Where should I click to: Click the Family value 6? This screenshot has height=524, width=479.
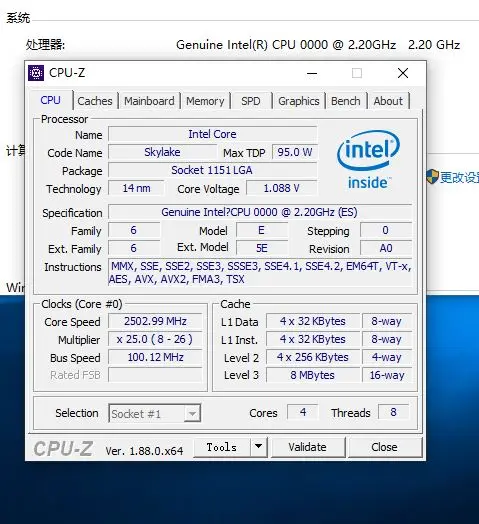click(134, 231)
